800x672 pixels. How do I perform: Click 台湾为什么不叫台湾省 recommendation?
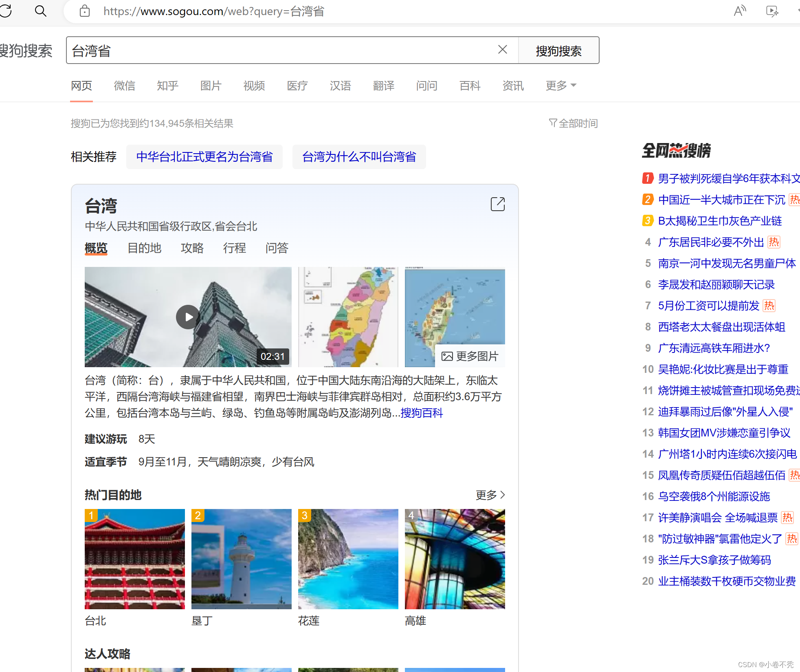[359, 157]
